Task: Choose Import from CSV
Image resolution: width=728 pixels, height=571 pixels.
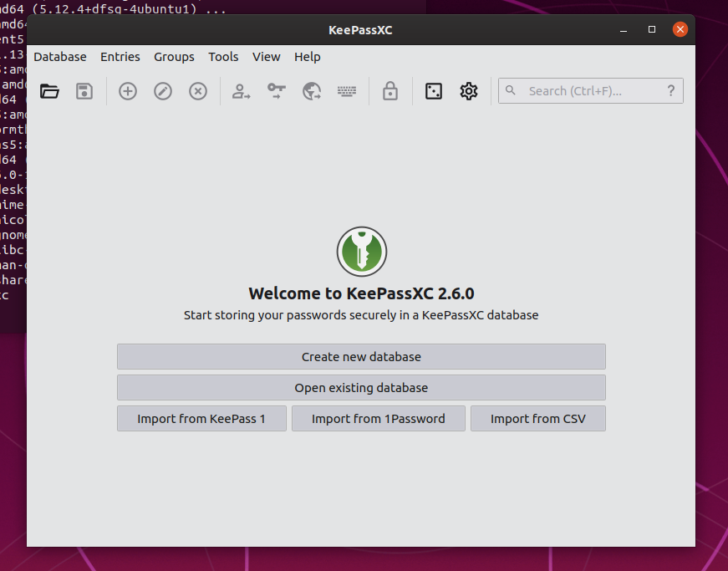Action: click(538, 419)
